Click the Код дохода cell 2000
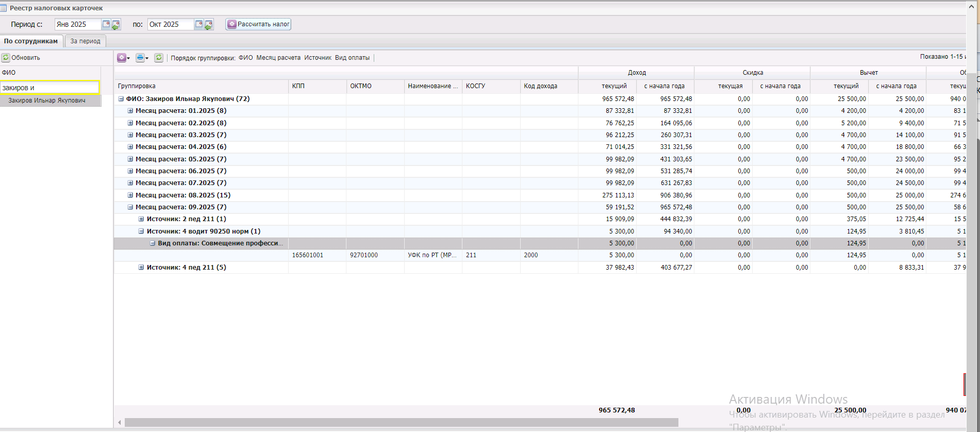This screenshot has height=432, width=980. 549,255
